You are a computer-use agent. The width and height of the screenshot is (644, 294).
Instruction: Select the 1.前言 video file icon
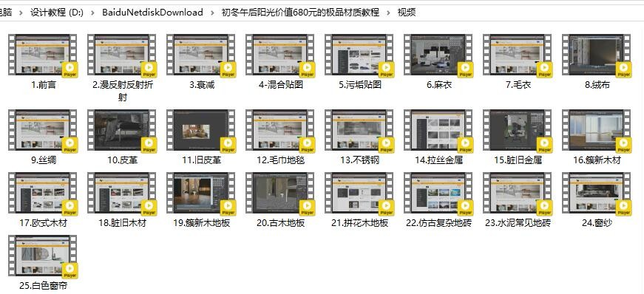click(43, 55)
